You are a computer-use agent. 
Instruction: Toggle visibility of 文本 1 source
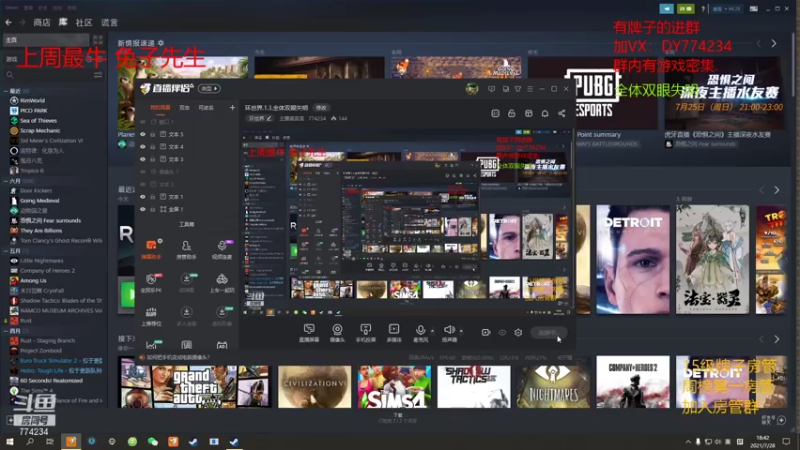143,196
